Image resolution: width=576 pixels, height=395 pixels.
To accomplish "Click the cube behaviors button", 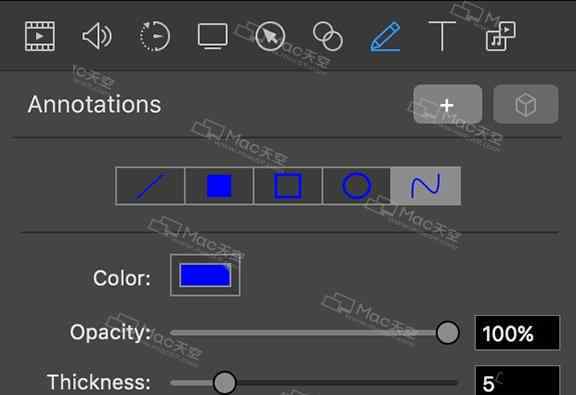I will 526,105.
